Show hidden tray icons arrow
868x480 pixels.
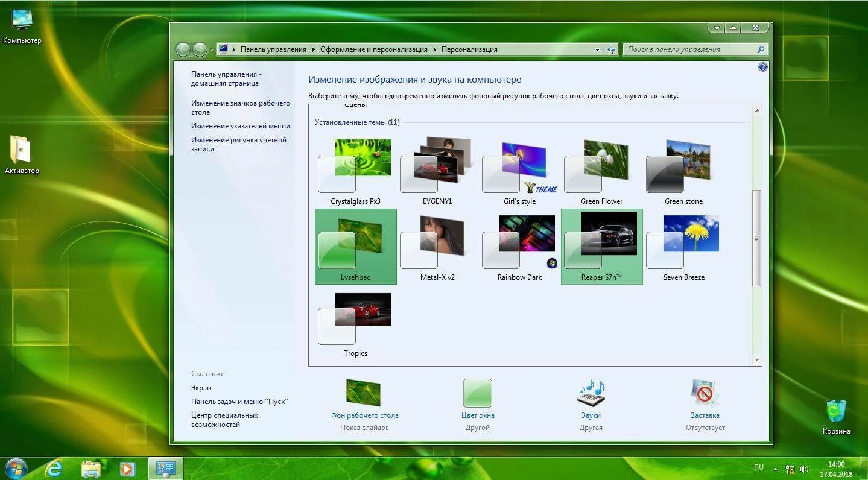(776, 469)
